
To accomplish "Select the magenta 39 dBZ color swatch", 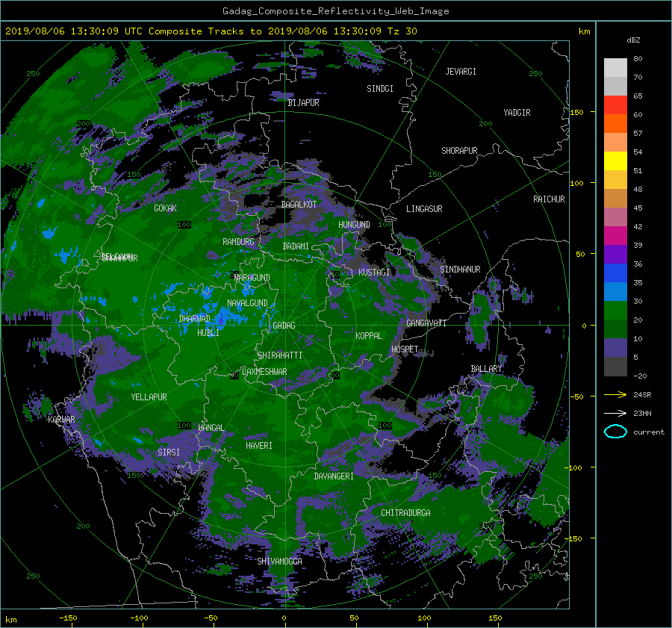I will [x=615, y=236].
